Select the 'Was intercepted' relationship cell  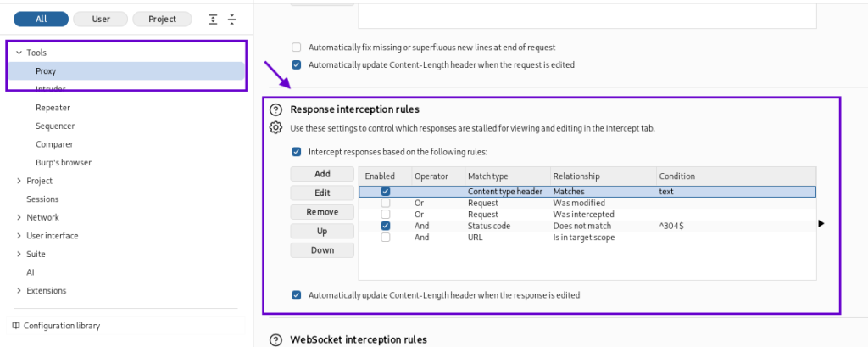pyautogui.click(x=604, y=214)
